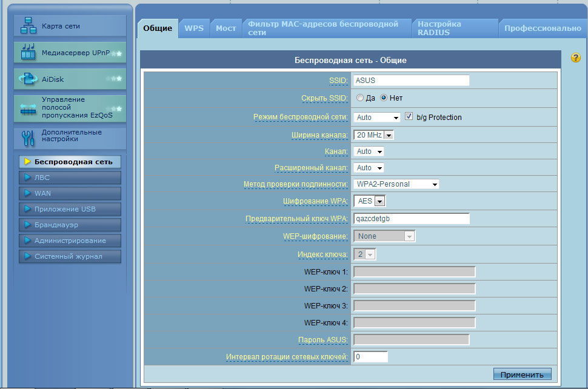
Task: Select 'Нет' radio for hide SSID
Action: (x=384, y=98)
